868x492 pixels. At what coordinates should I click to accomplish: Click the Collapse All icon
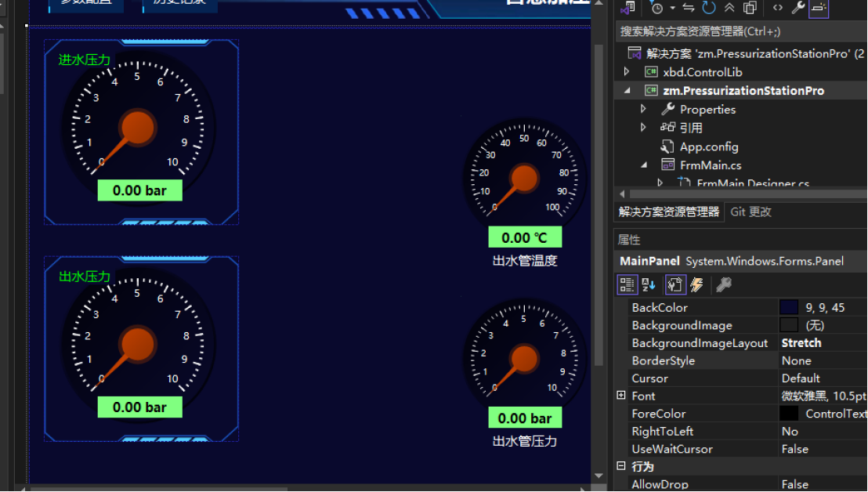pos(729,8)
